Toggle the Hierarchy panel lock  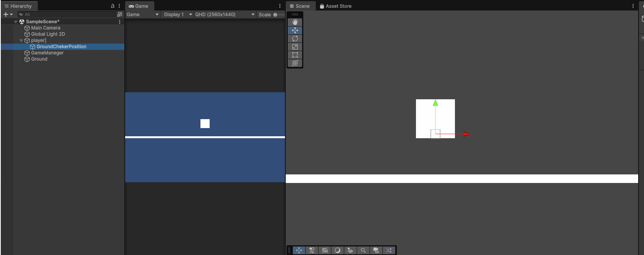coord(113,6)
